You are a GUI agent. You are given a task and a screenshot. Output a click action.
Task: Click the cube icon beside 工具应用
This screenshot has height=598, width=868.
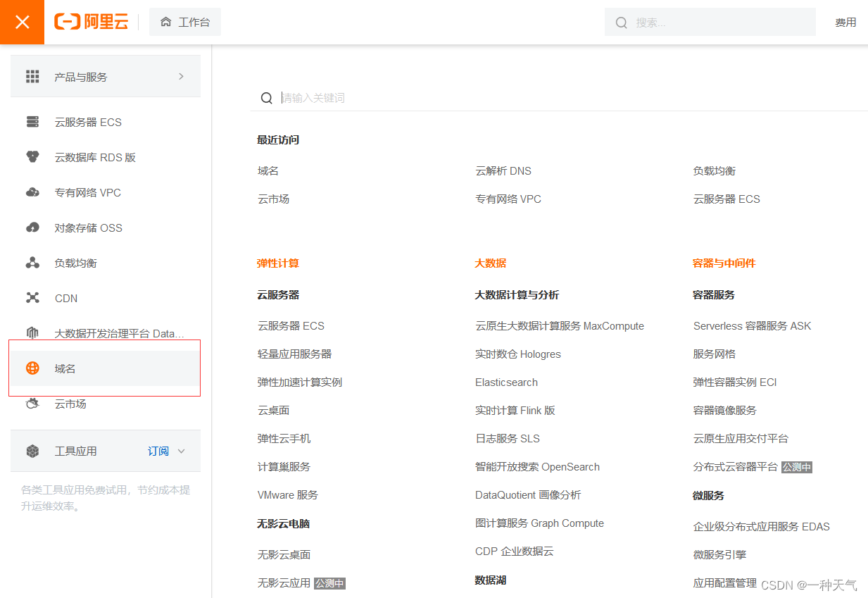[x=32, y=451]
